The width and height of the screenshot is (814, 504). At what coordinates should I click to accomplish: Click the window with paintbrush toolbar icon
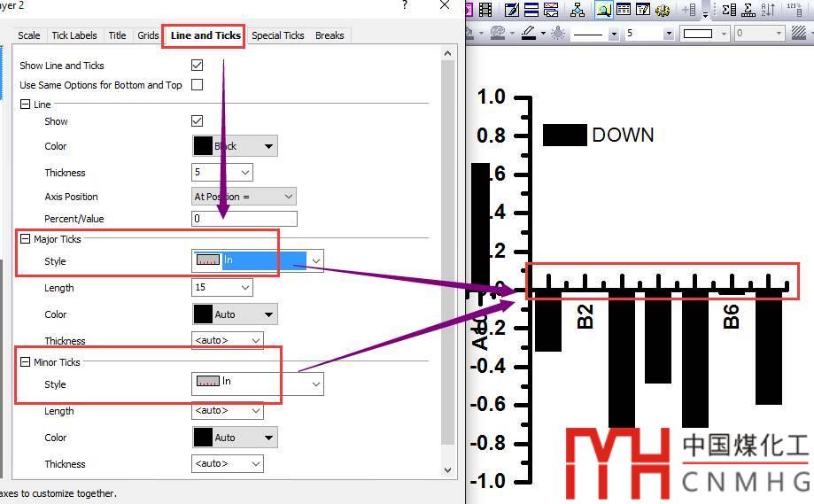512,10
